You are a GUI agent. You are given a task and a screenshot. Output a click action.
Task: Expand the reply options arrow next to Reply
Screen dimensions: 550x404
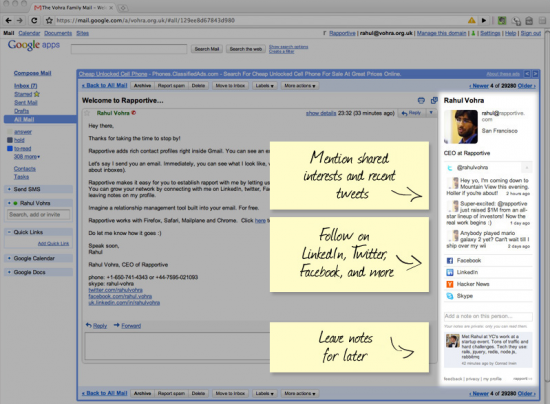click(x=431, y=113)
